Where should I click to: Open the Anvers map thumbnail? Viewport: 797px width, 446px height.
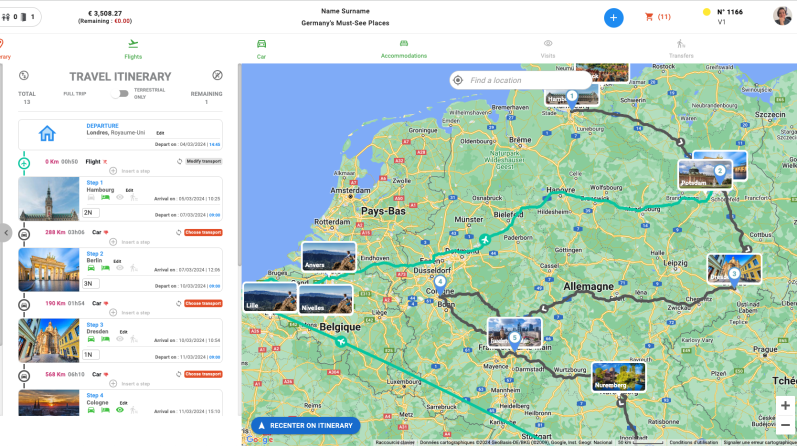tap(329, 256)
